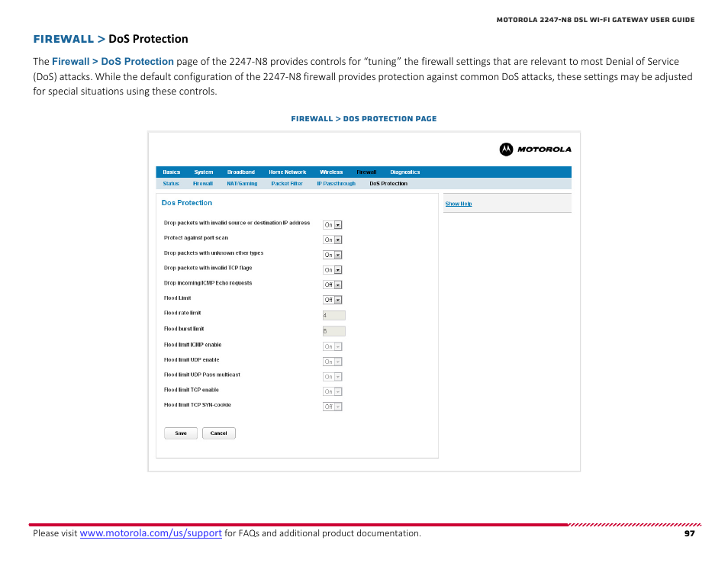Open the IP Passthrough page
The width and height of the screenshot is (728, 563).
336,183
